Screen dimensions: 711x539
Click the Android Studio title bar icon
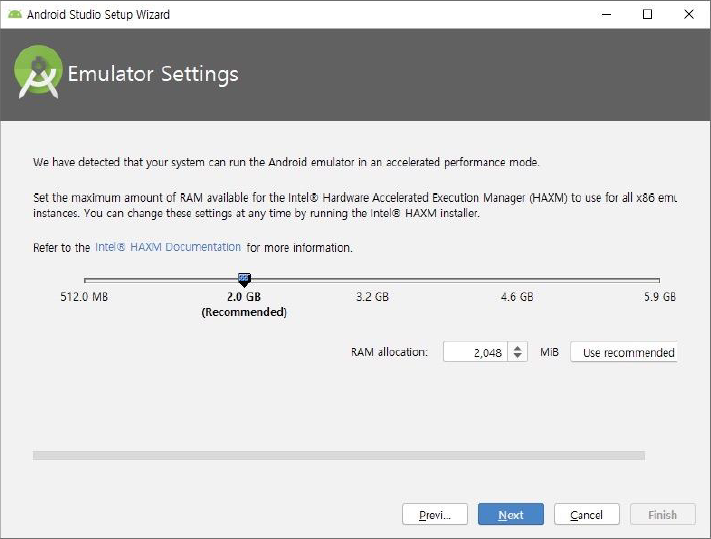point(15,15)
